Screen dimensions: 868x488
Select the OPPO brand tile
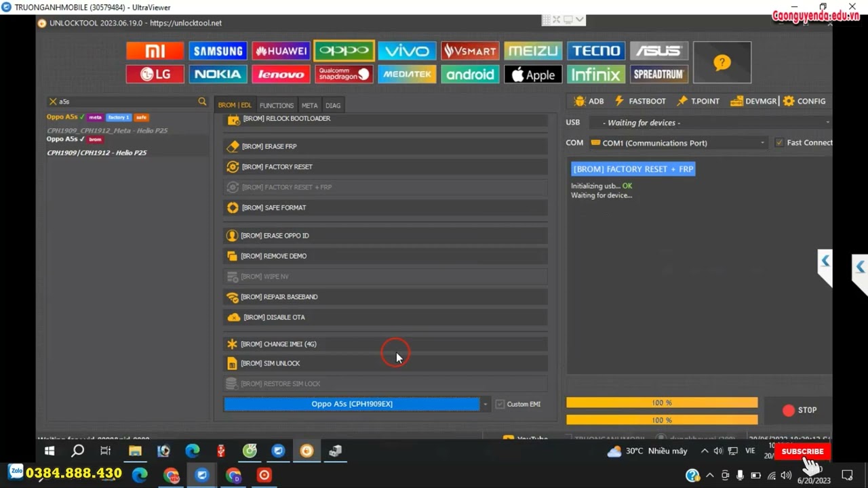(344, 51)
